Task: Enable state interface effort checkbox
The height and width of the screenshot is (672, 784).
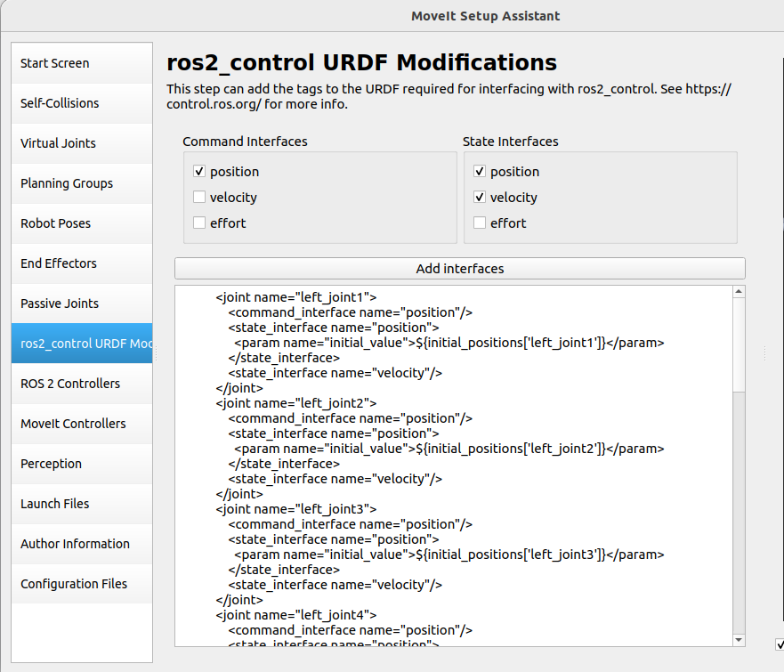Action: pos(480,223)
